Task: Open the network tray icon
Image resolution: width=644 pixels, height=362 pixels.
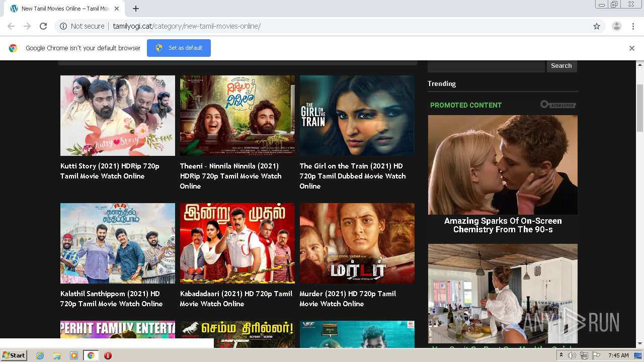Action: [x=584, y=355]
